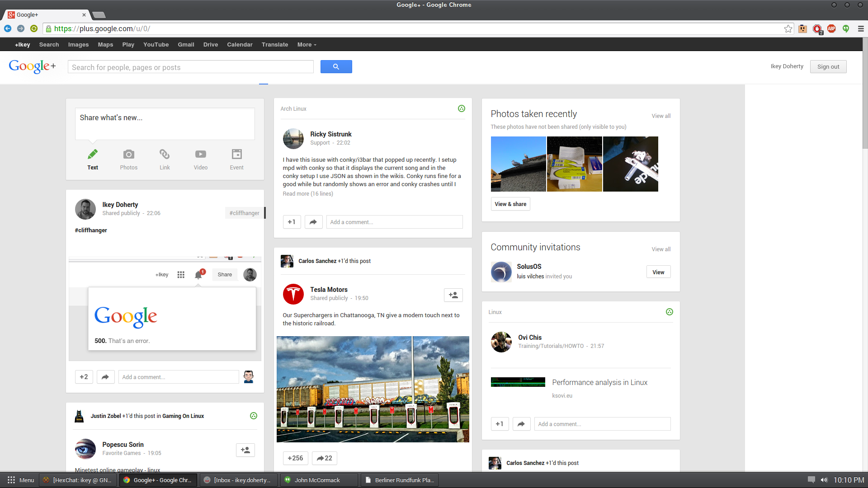This screenshot has height=488, width=868.
Task: Click View & share photos button
Action: pyautogui.click(x=510, y=204)
